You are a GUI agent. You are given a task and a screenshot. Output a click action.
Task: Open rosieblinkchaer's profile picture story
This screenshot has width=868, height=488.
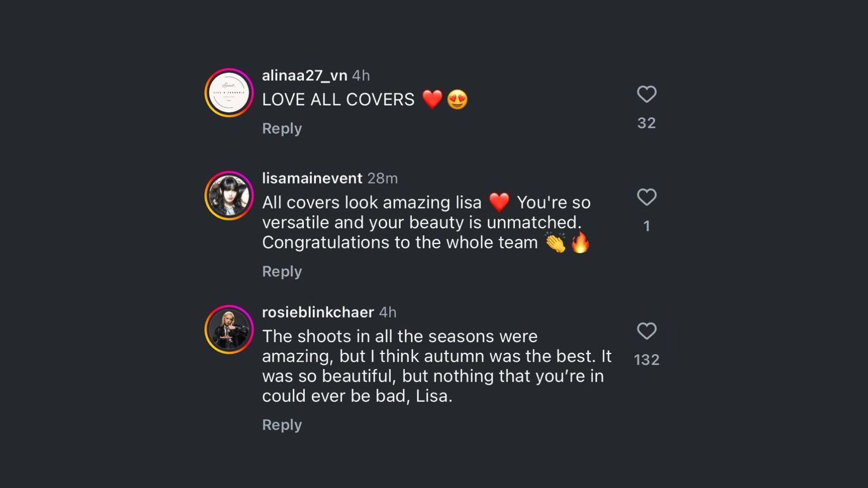229,330
